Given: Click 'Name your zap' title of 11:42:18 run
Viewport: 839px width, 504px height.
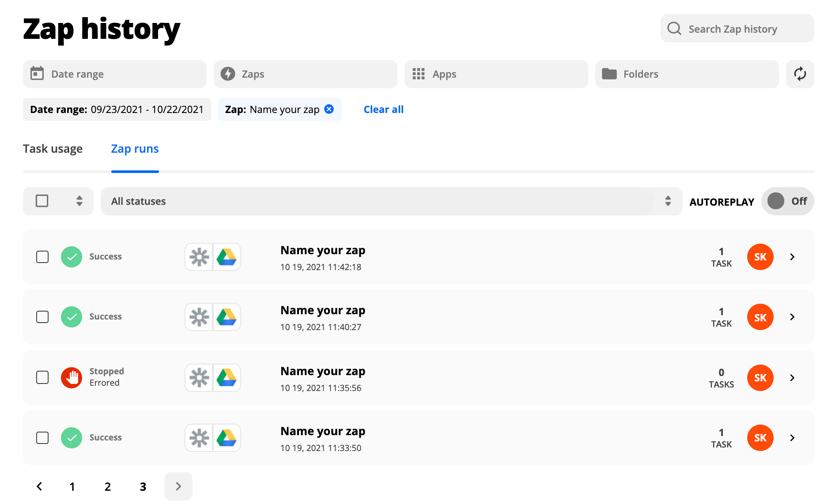Looking at the screenshot, I should tap(323, 250).
